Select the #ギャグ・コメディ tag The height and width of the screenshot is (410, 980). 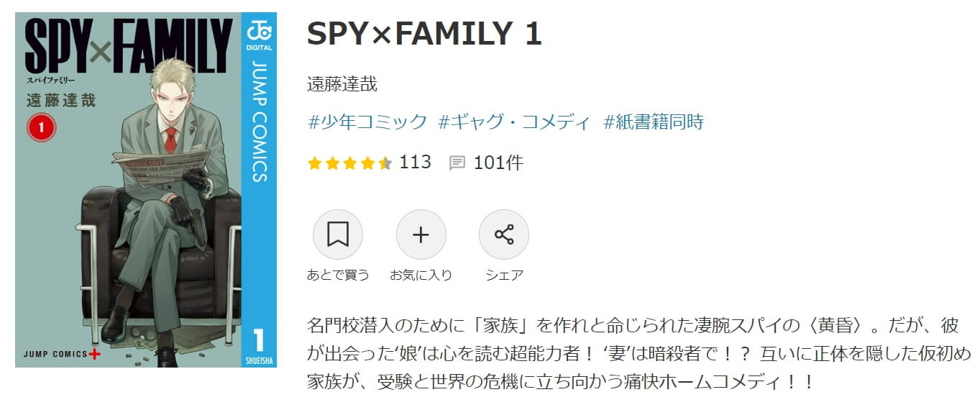(x=514, y=122)
